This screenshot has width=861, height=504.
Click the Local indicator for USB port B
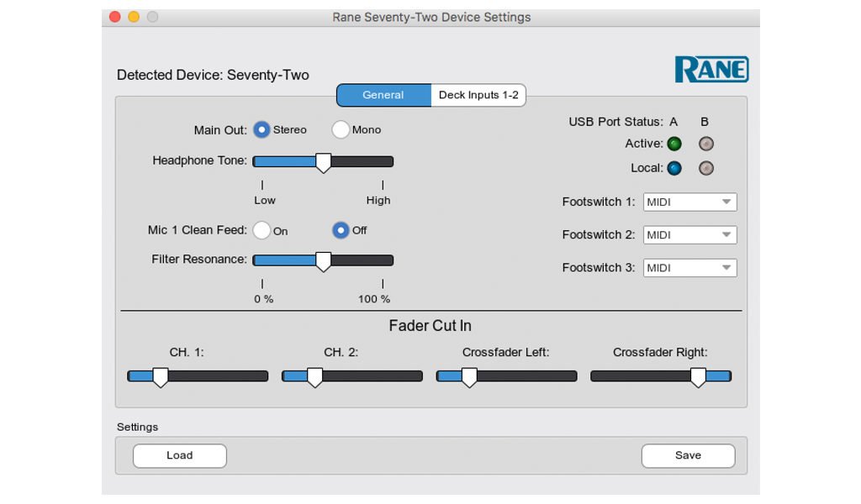pos(706,168)
